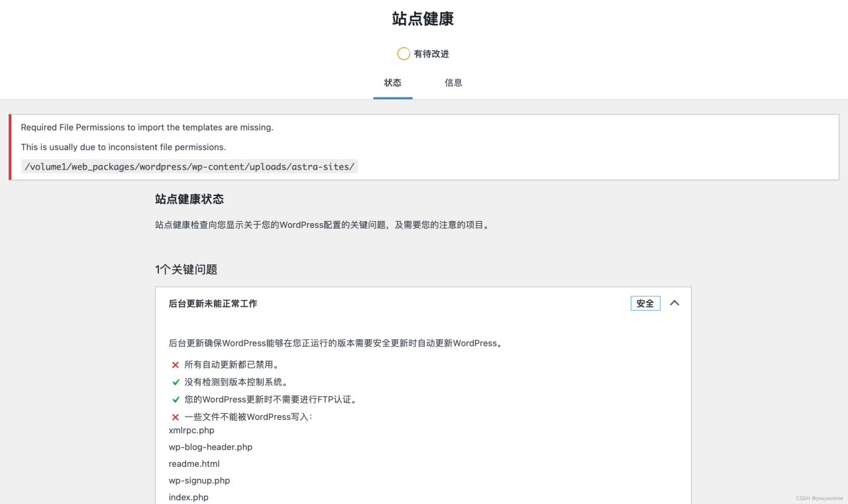The height and width of the screenshot is (504, 848).
Task: Click the index.php list entry
Action: pyautogui.click(x=188, y=497)
